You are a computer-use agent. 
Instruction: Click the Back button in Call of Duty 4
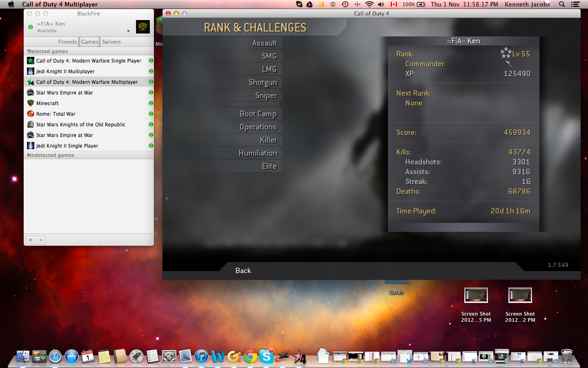pos(243,271)
